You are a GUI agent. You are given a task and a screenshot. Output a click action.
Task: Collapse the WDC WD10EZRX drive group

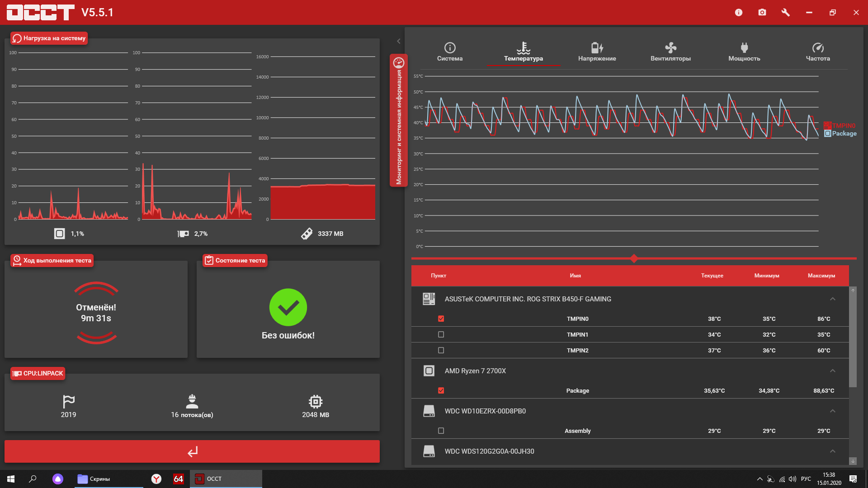pos(832,411)
